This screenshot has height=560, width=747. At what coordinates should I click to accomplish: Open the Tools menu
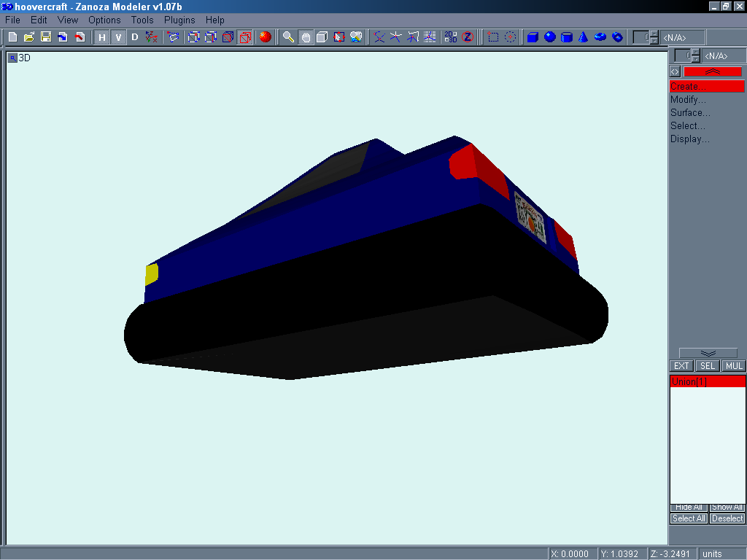[x=142, y=20]
